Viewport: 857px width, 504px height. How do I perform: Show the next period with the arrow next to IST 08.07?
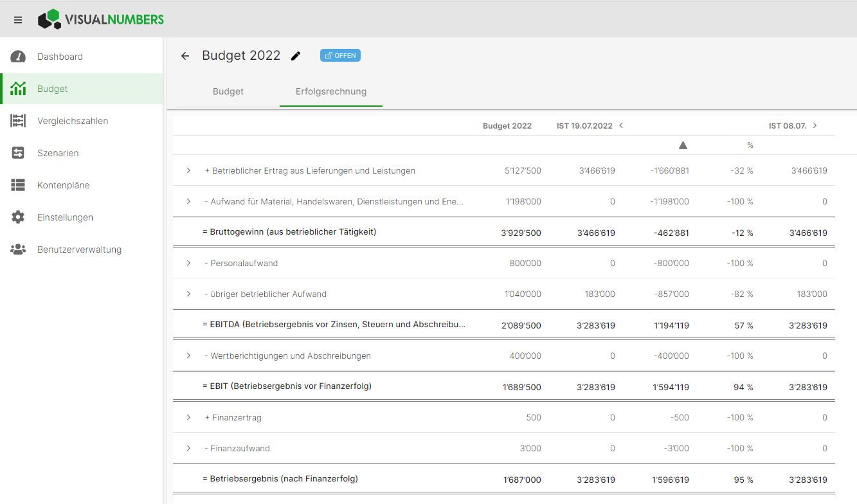coord(815,125)
